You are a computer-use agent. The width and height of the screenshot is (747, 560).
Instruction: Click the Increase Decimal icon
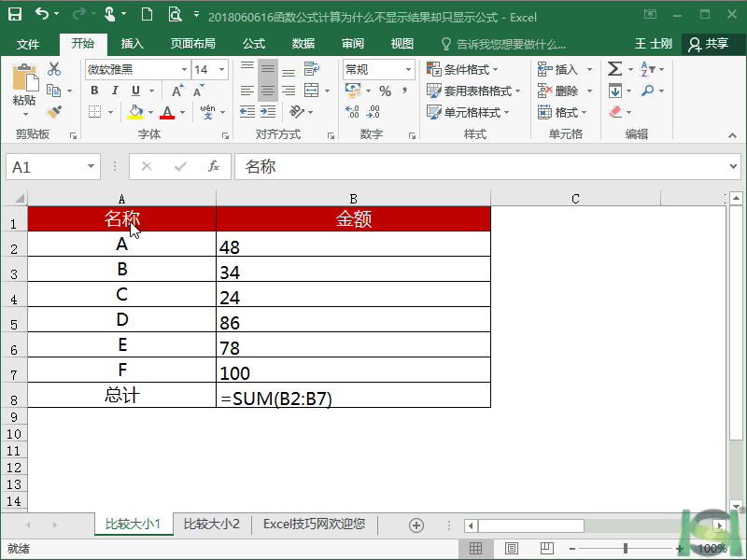(x=353, y=112)
